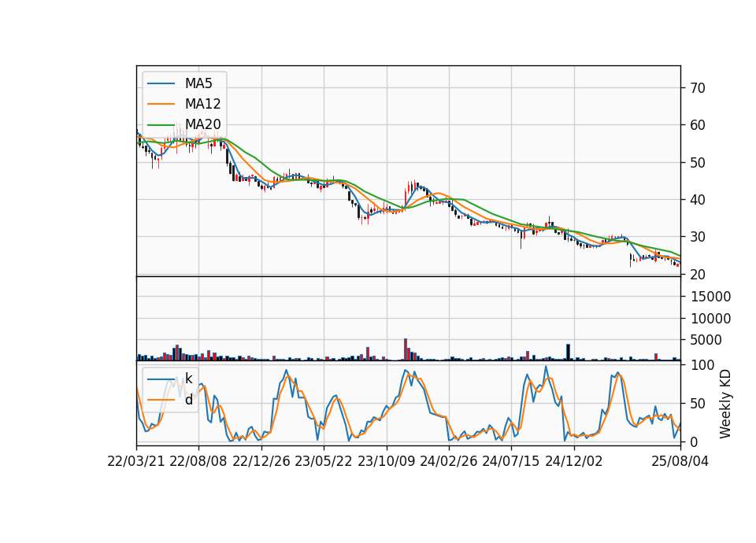Click the Weekly KD axis label
This screenshot has height=543, width=756.
pyautogui.click(x=724, y=404)
